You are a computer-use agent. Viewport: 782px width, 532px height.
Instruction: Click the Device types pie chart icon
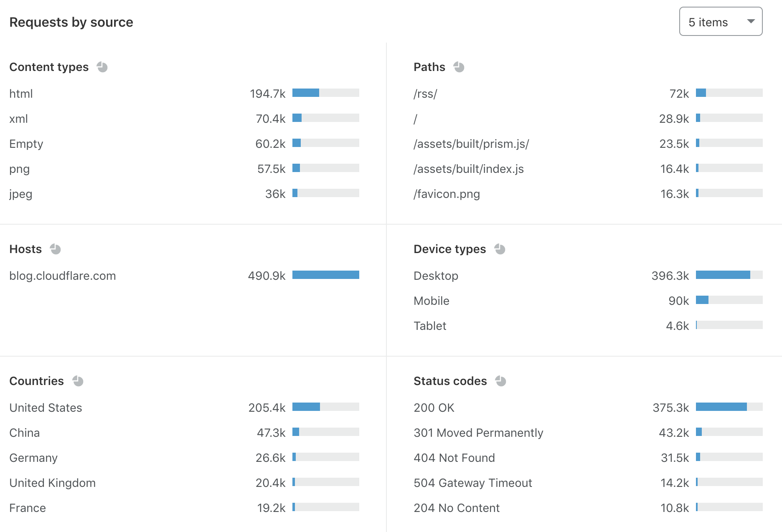tap(500, 249)
